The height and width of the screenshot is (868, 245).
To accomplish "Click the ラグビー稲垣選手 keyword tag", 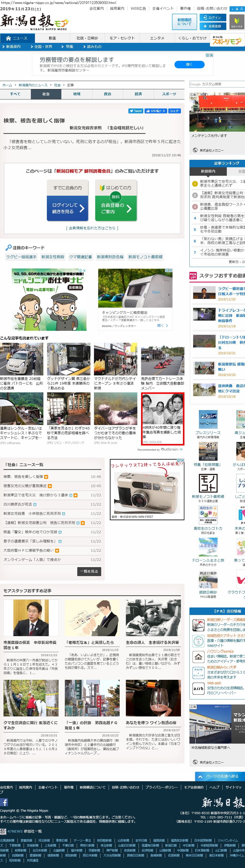I will click(21, 257).
